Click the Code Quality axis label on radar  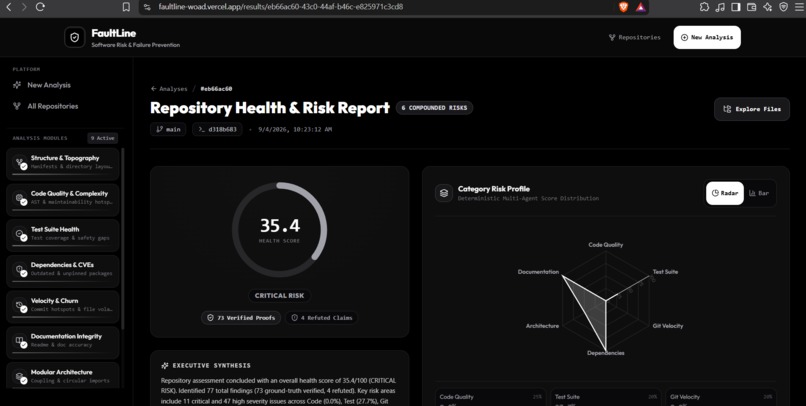click(606, 245)
